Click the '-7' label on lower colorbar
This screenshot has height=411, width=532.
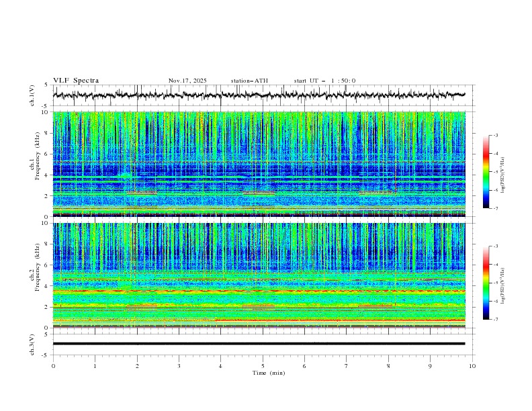(x=496, y=320)
